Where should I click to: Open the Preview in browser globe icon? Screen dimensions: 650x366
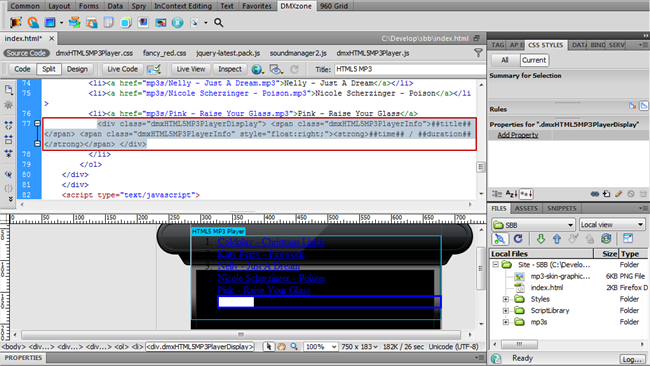[257, 69]
